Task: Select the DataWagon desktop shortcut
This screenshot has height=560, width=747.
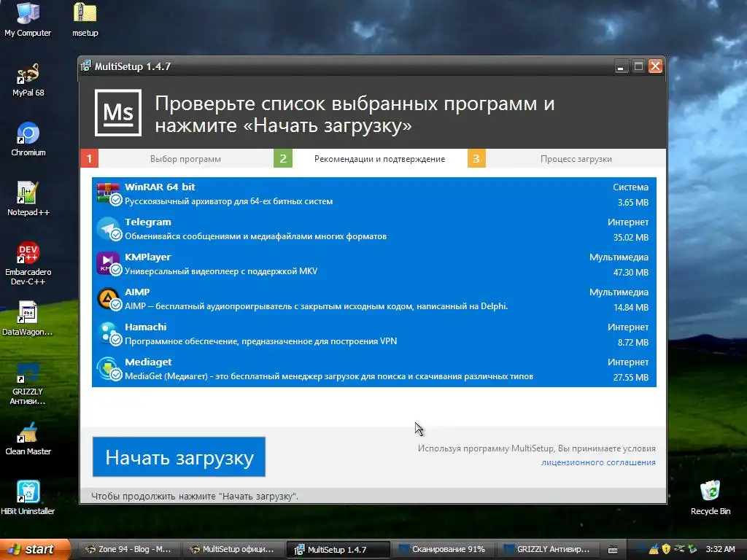Action: click(x=28, y=319)
